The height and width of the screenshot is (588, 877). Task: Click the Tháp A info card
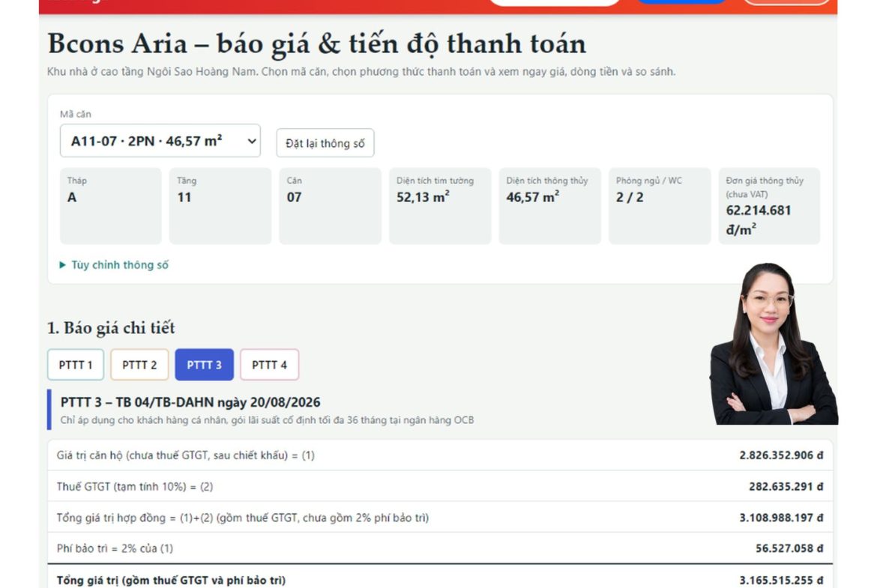coord(111,206)
